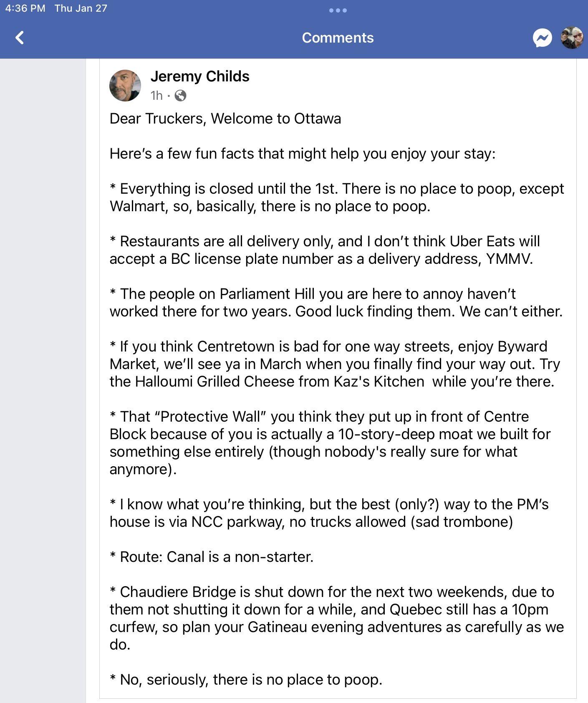Click the "Route: Canal is a non-starter" line
588x703 pixels.
tap(212, 557)
